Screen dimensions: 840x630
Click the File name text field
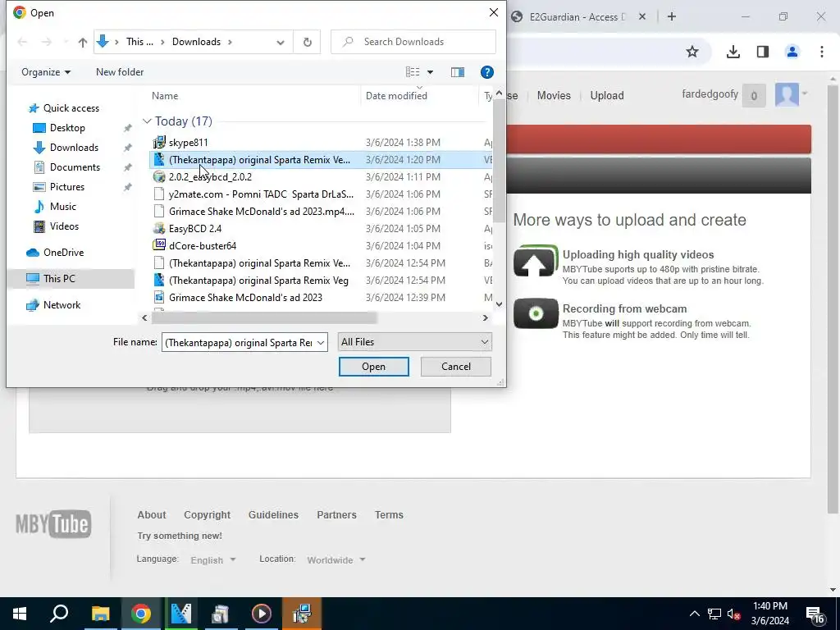pos(239,342)
